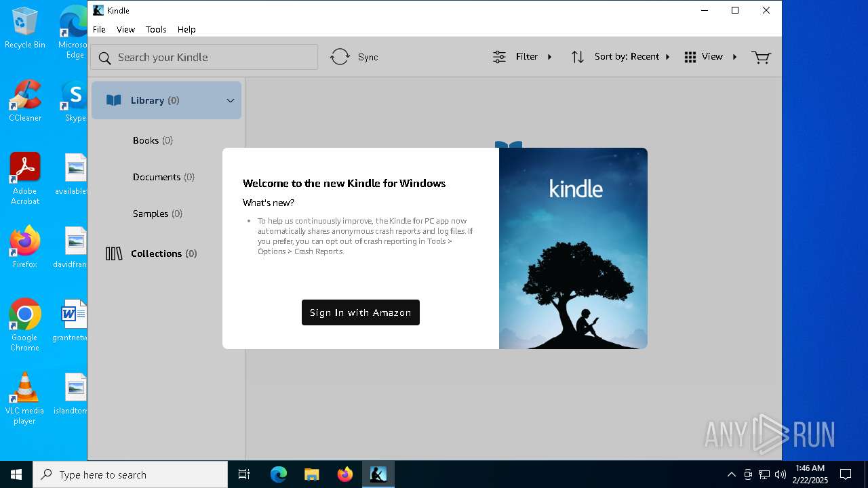
Task: Expand the View dropdown arrow
Action: [x=734, y=57]
